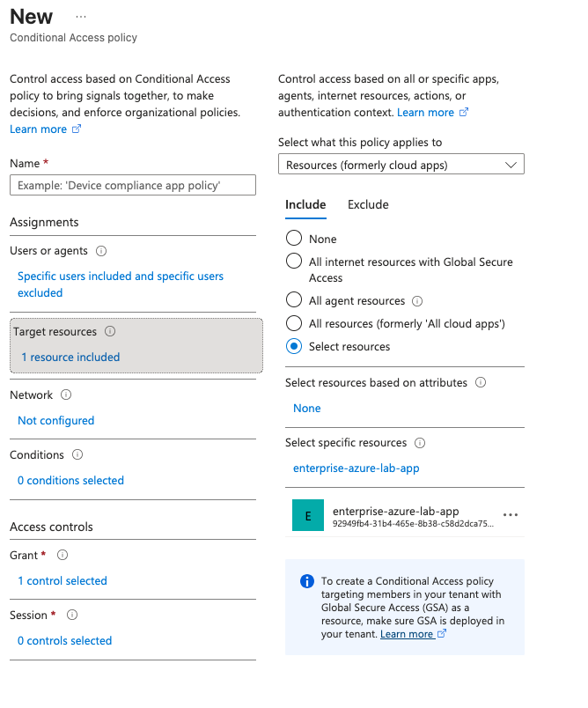Click the blue information icon in GSA notice

click(307, 581)
